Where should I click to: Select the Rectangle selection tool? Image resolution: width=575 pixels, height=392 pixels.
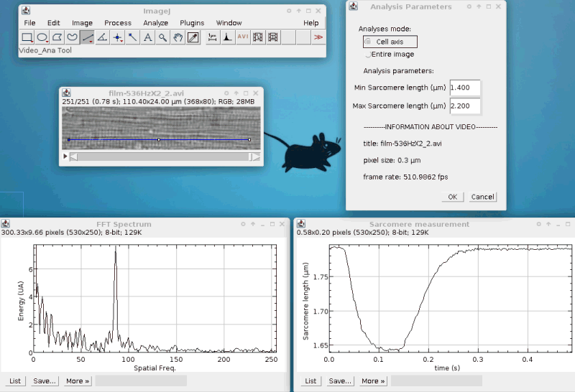[x=27, y=37]
